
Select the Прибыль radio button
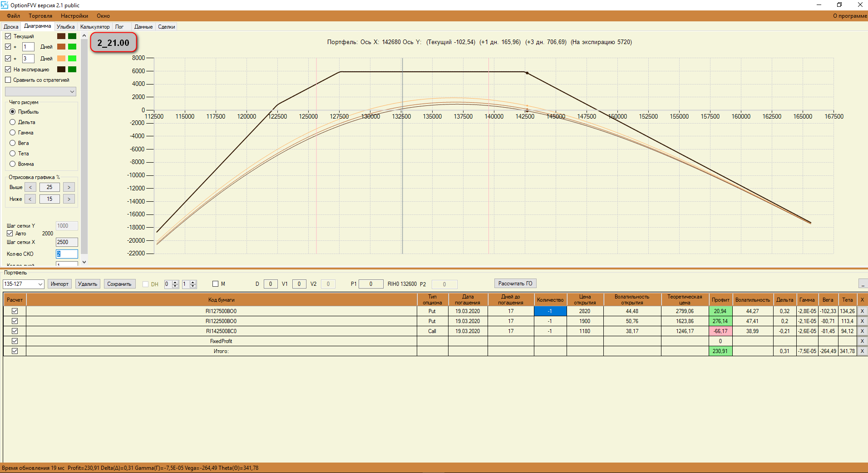tap(13, 112)
